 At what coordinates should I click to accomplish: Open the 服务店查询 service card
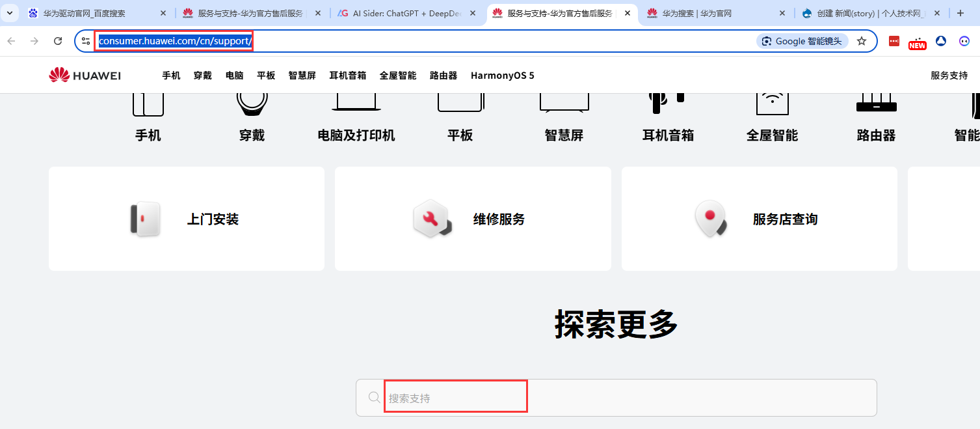tap(760, 219)
